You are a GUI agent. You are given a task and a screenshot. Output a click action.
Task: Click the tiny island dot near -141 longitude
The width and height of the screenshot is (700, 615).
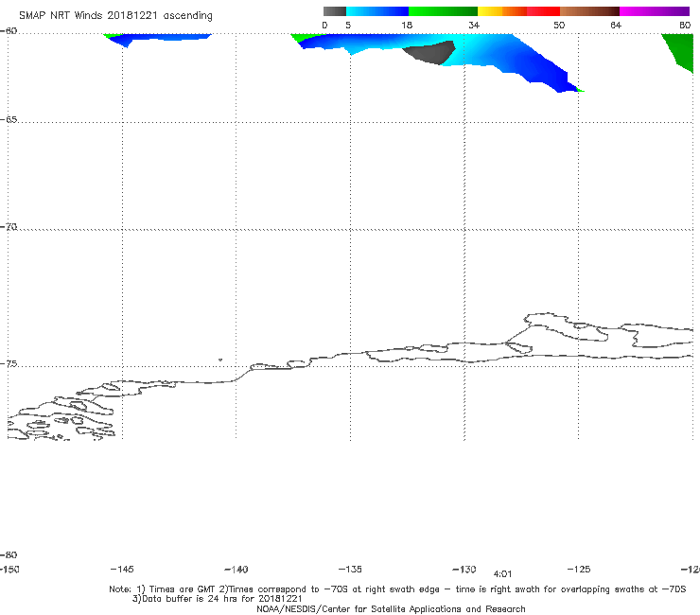click(x=220, y=360)
